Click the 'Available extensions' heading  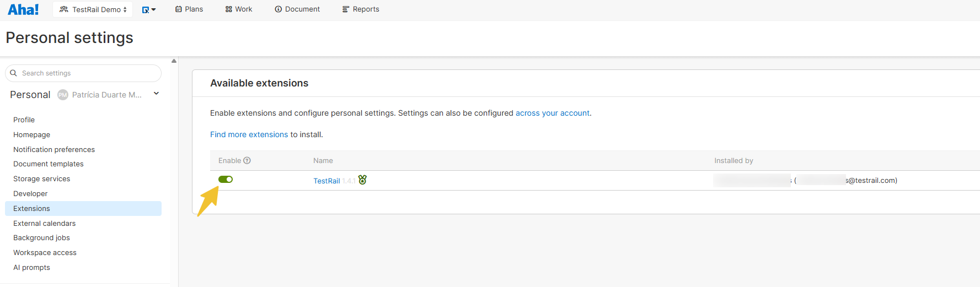tap(259, 83)
